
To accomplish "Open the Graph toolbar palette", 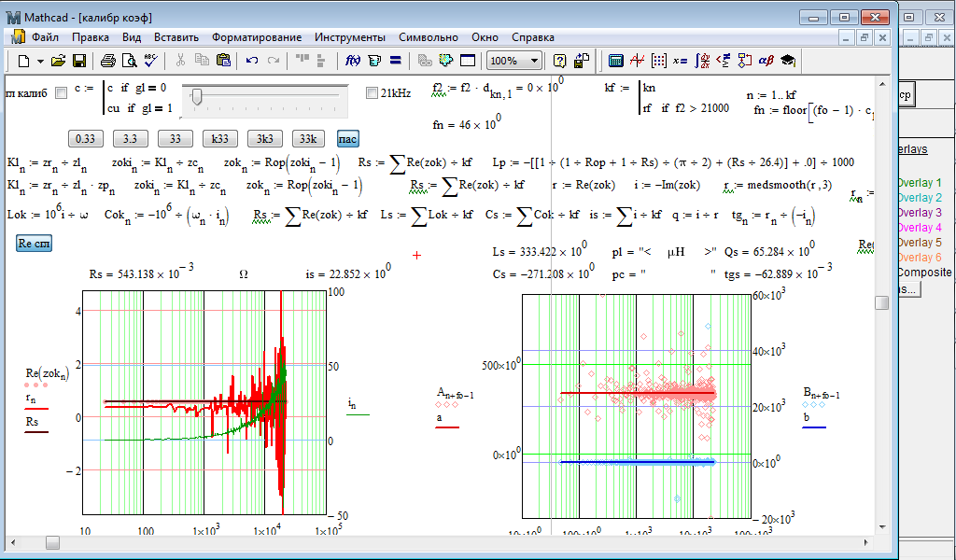I will 637,61.
